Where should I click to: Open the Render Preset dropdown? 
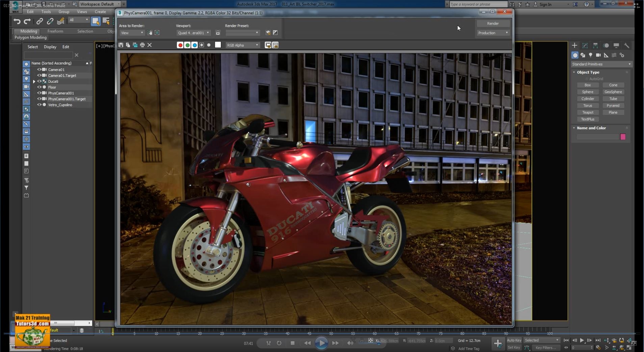coord(242,33)
